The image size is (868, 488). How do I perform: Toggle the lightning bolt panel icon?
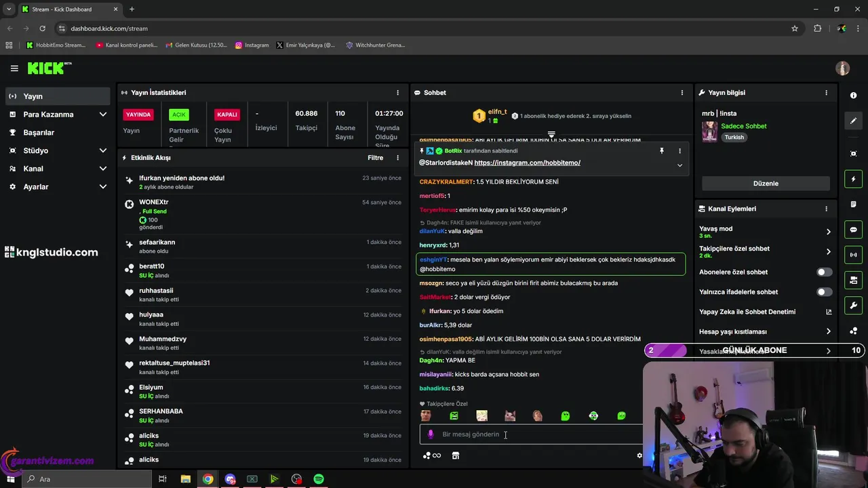click(854, 179)
